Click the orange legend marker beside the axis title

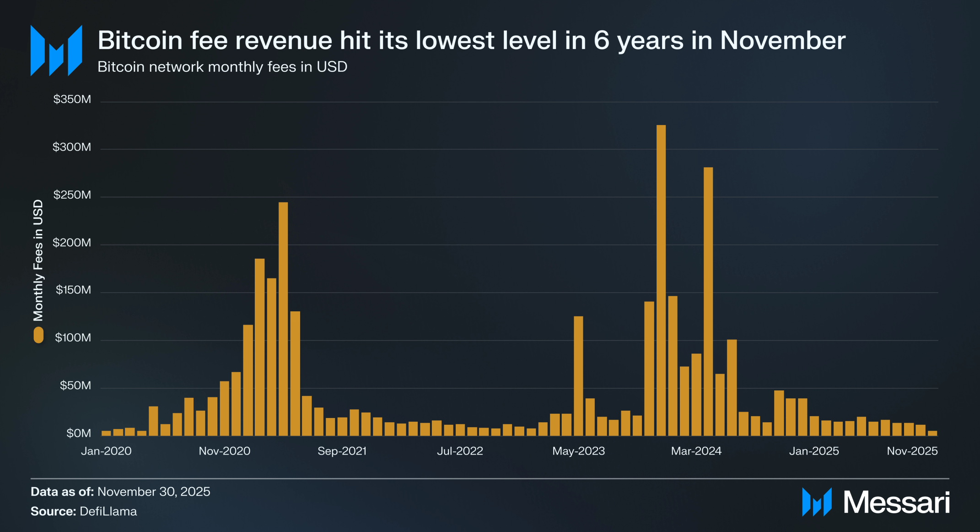point(38,335)
